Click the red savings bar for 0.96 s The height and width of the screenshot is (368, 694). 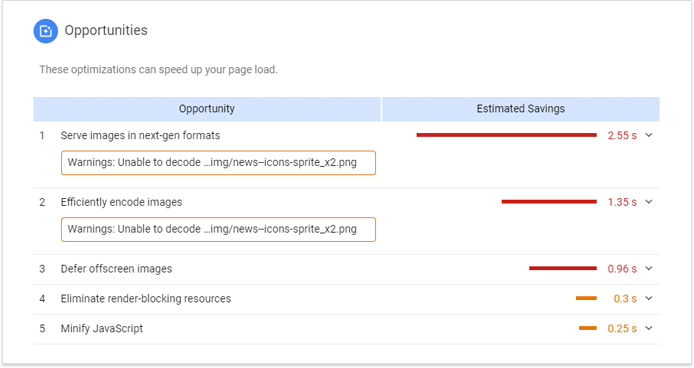click(563, 268)
